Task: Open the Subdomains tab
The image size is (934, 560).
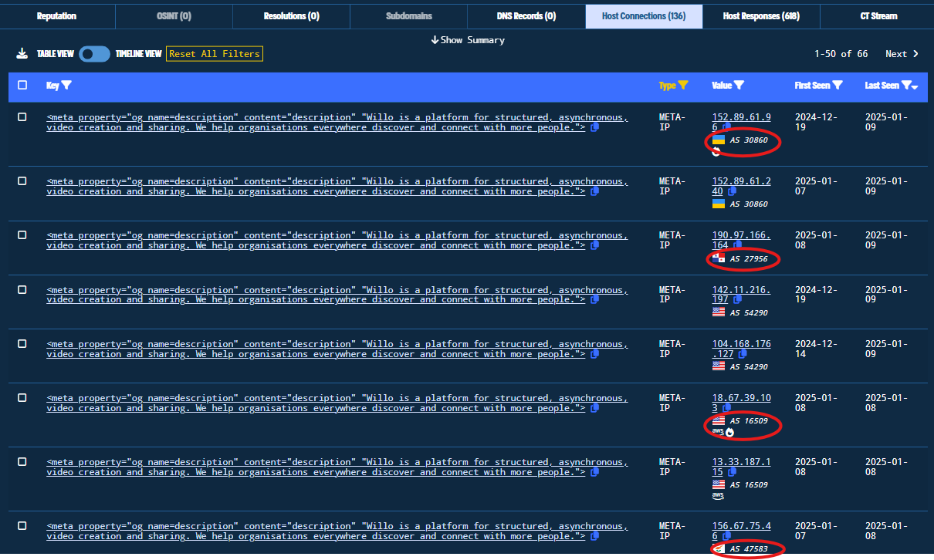Action: 409,16
